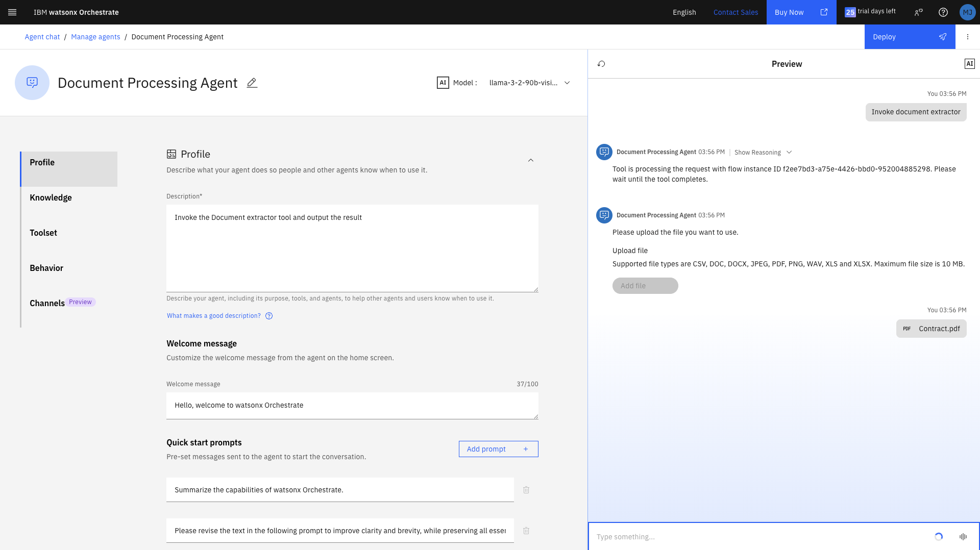Switch to the Knowledge tab
Image resolution: width=980 pixels, height=550 pixels.
[x=51, y=197]
